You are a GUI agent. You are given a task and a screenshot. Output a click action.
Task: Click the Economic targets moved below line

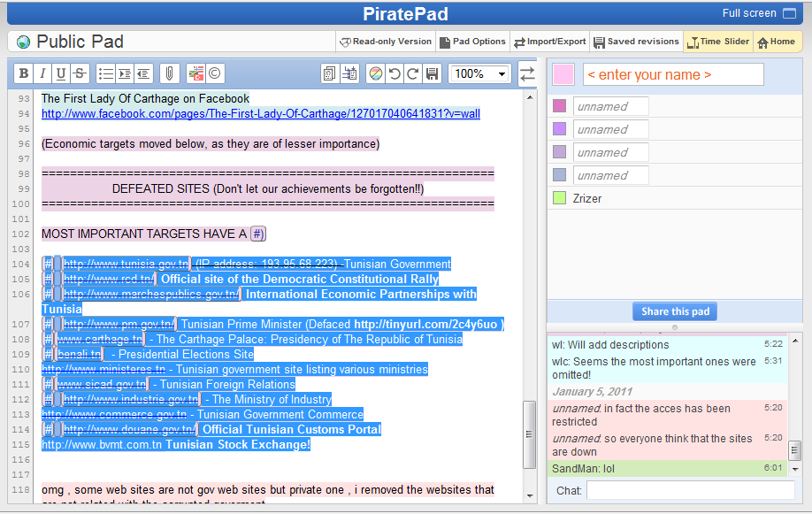pos(211,144)
